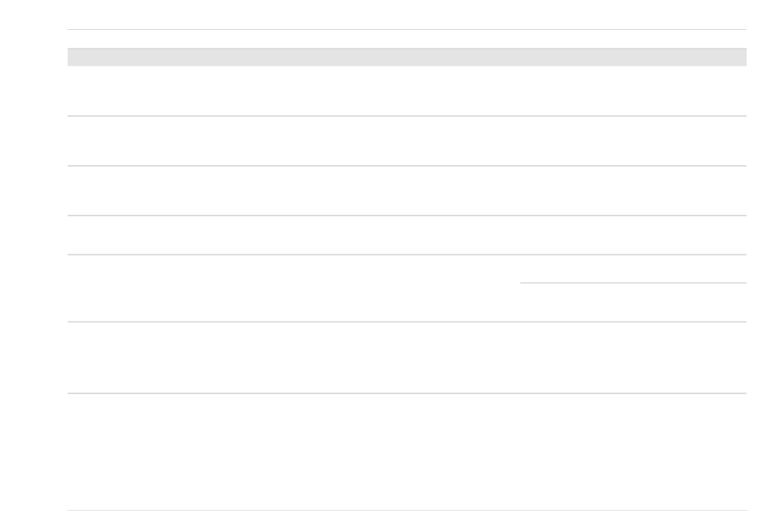Click the short underline in the fifth row
Viewport: 769px width, 532px height.
pos(633,283)
